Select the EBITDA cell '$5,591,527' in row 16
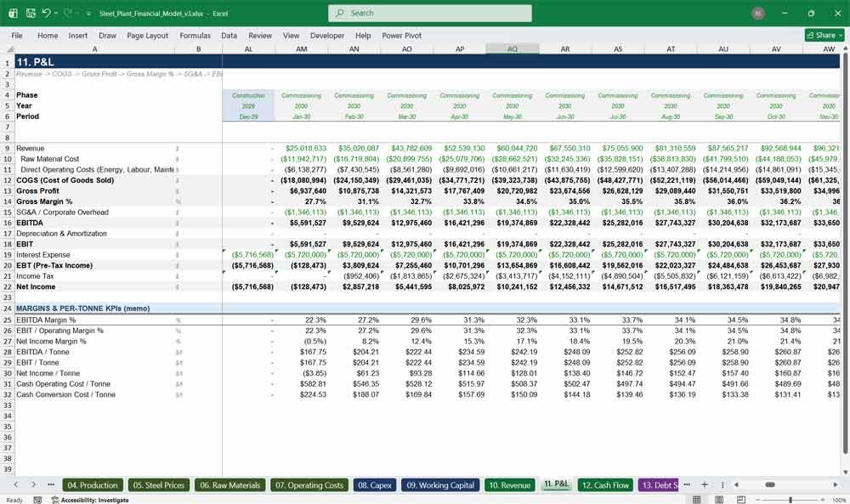 [x=302, y=223]
